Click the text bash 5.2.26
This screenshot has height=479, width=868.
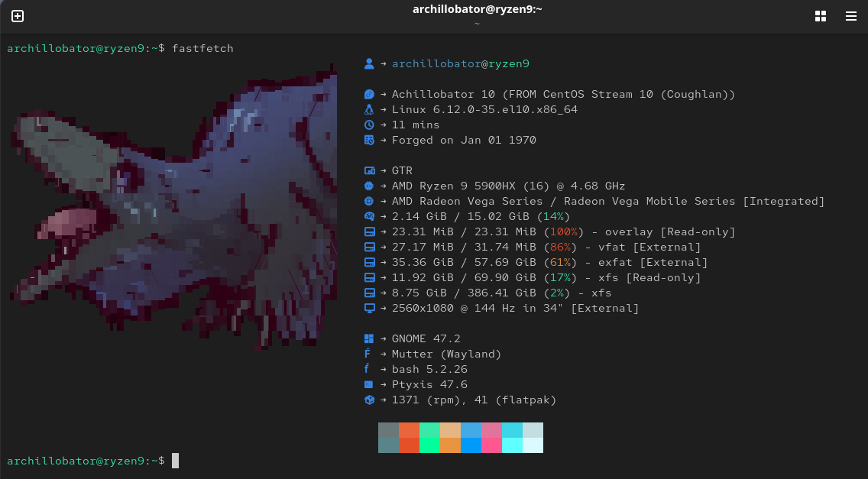(429, 369)
